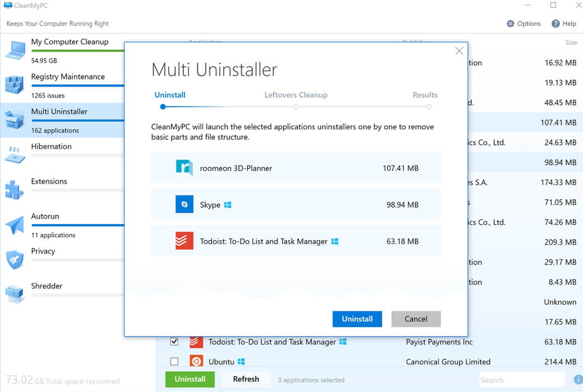Close the Multi Uninstaller dialog

[459, 51]
